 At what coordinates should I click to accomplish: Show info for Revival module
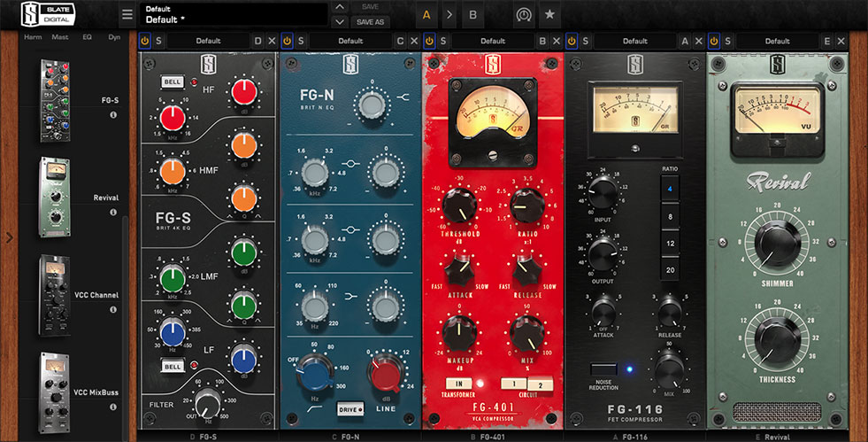[x=113, y=212]
